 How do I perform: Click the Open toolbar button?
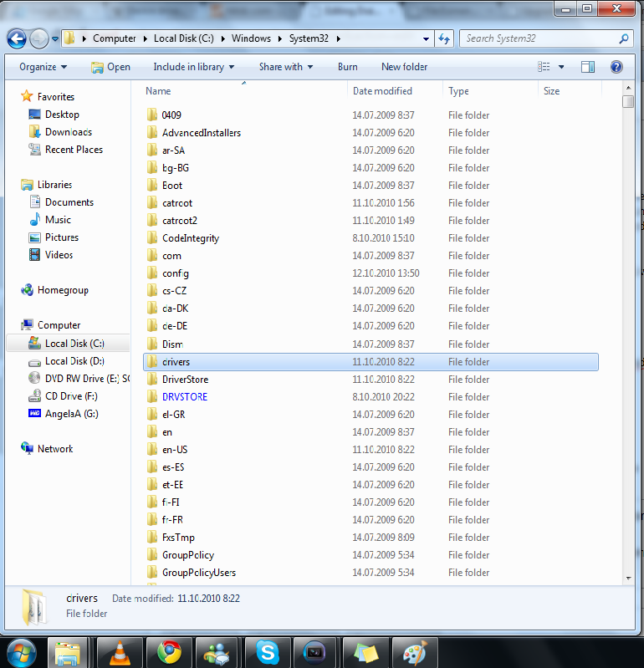(x=110, y=67)
